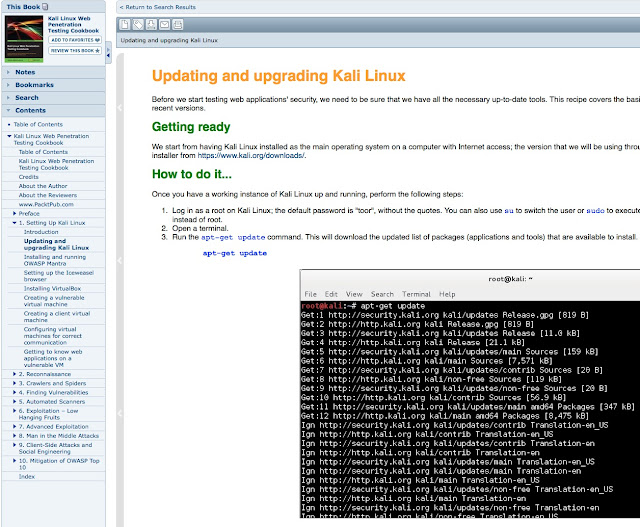
Task: Open Creating a vulnerable virtual machine
Action: 54,301
